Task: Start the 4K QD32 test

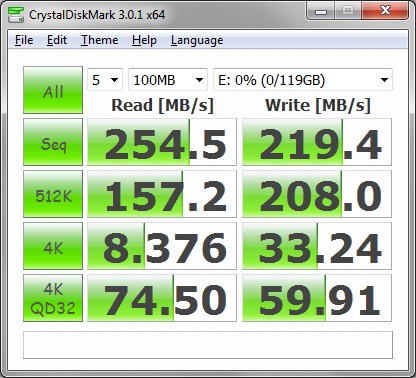Action: coord(53,298)
